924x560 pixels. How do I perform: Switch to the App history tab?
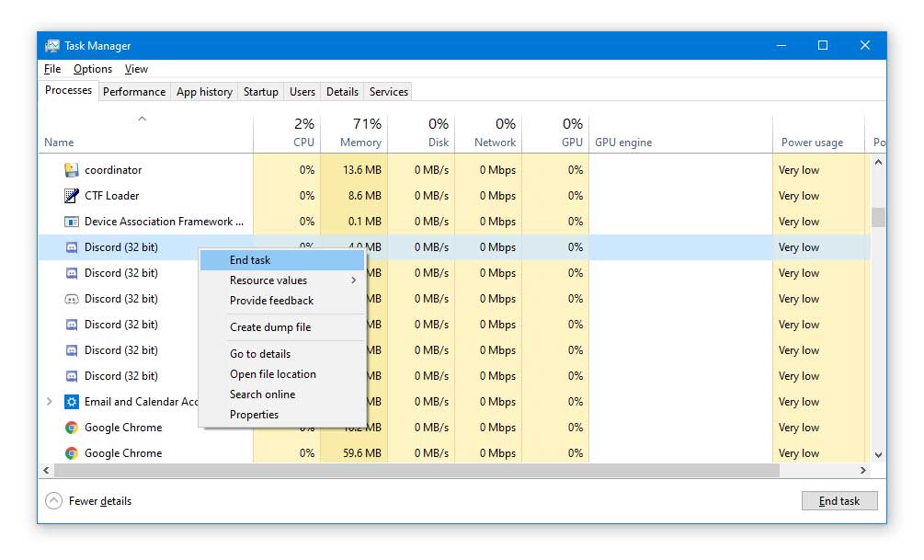point(204,92)
